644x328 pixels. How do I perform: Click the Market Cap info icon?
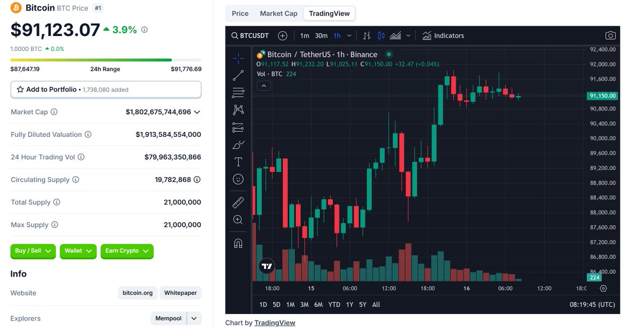point(54,112)
